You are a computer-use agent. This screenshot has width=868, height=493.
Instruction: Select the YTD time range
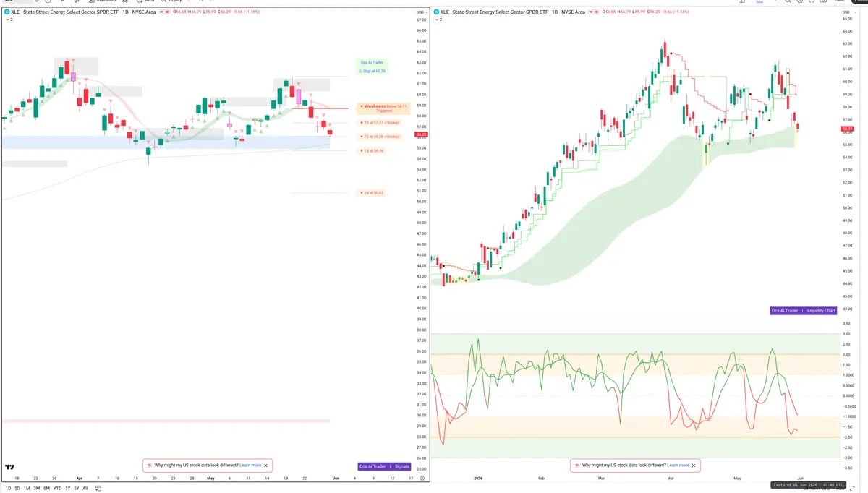coord(57,489)
